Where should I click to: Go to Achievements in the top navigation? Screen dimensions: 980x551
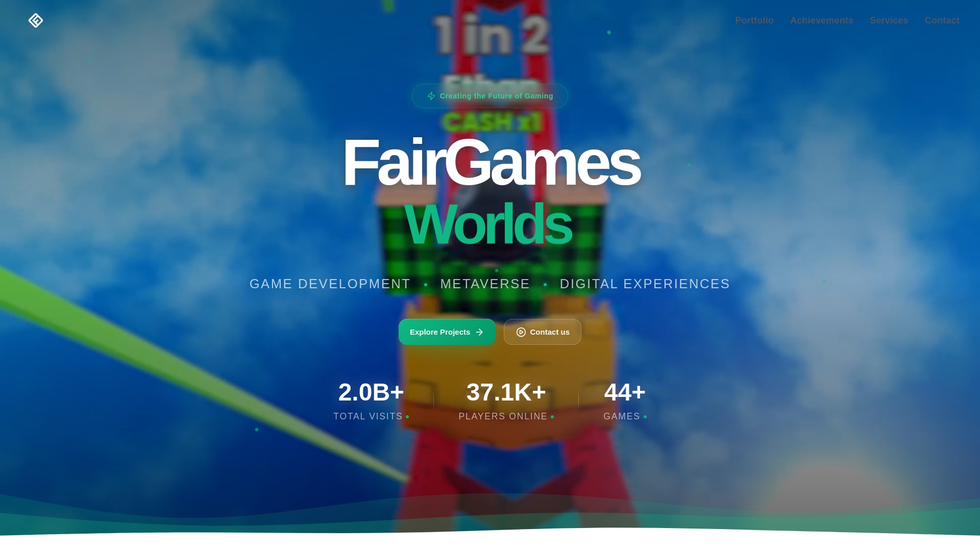coord(821,20)
